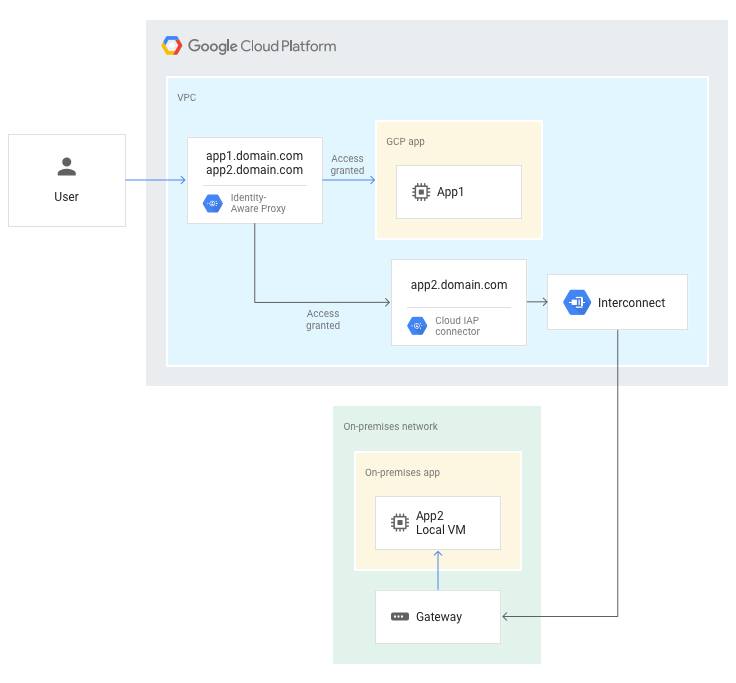Select the Cloud IAP connector icon

418,326
